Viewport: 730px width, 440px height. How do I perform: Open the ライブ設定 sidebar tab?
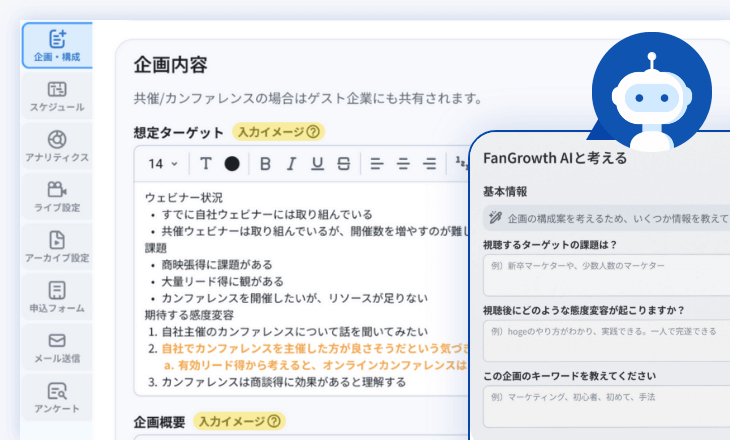[x=57, y=196]
